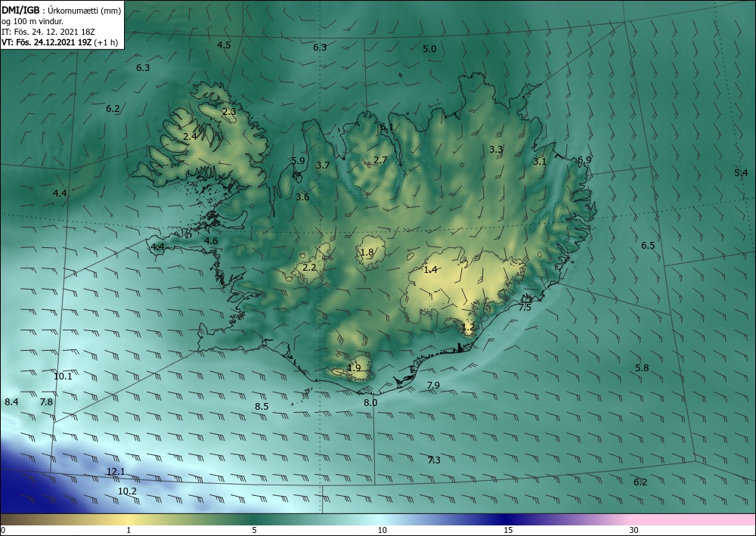The image size is (756, 536).
Task: Click the 6.9 value off the east coast
Action: click(584, 160)
